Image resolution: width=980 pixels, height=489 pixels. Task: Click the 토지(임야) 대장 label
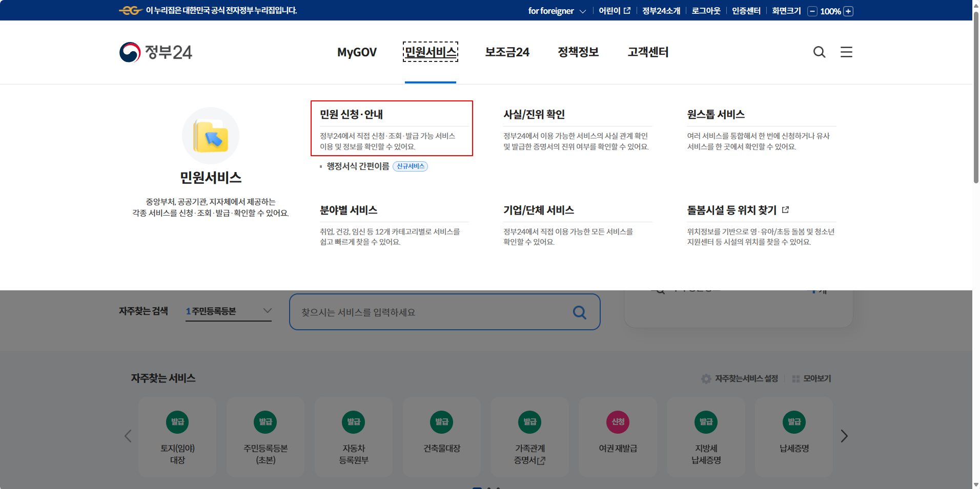[177, 454]
